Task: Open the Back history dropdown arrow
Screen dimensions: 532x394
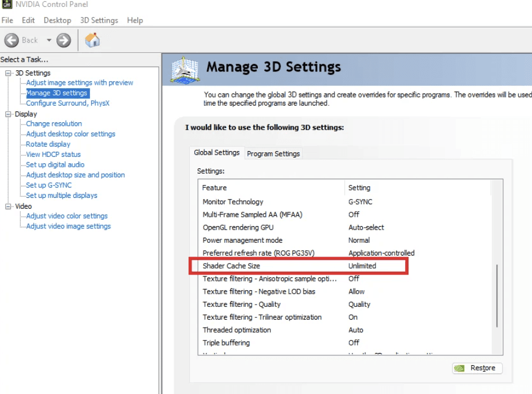Action: pos(49,40)
